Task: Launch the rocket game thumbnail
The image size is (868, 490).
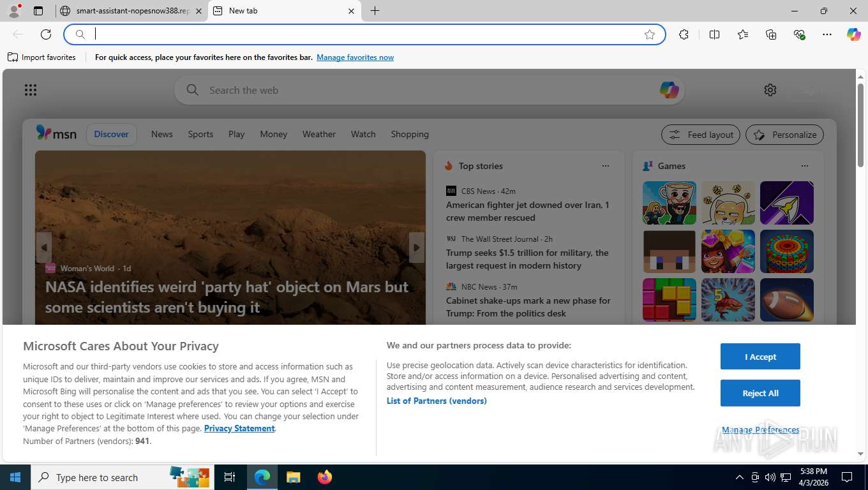Action: (x=787, y=203)
